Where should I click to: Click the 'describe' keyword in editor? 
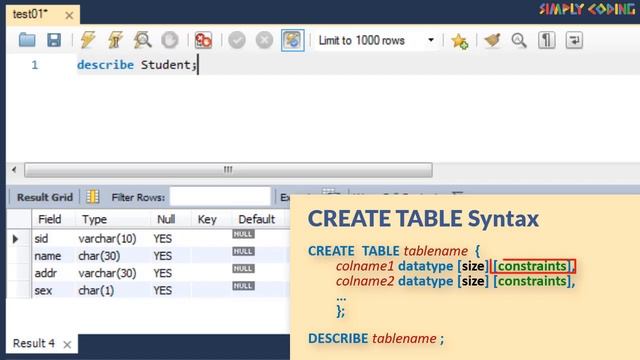(x=106, y=65)
